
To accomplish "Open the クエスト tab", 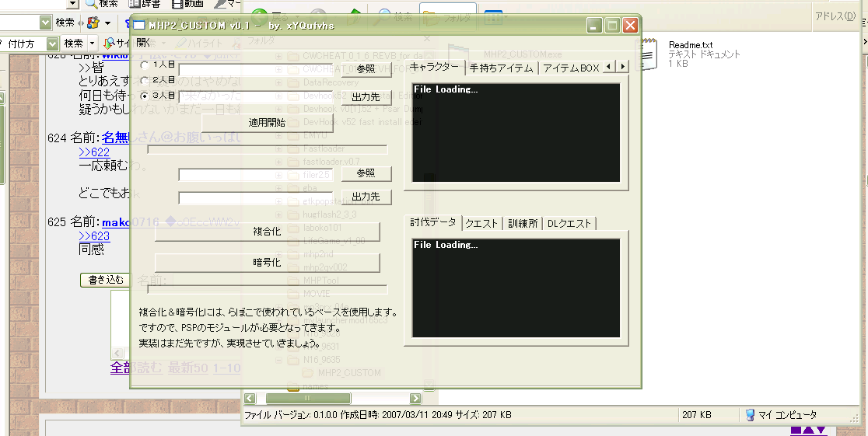I will point(481,224).
